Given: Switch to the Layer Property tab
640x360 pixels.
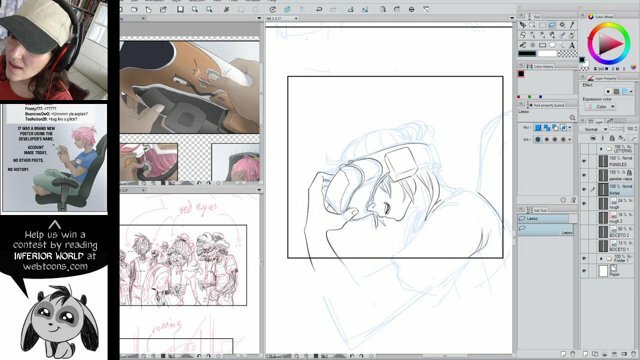Looking at the screenshot, I should point(602,78).
